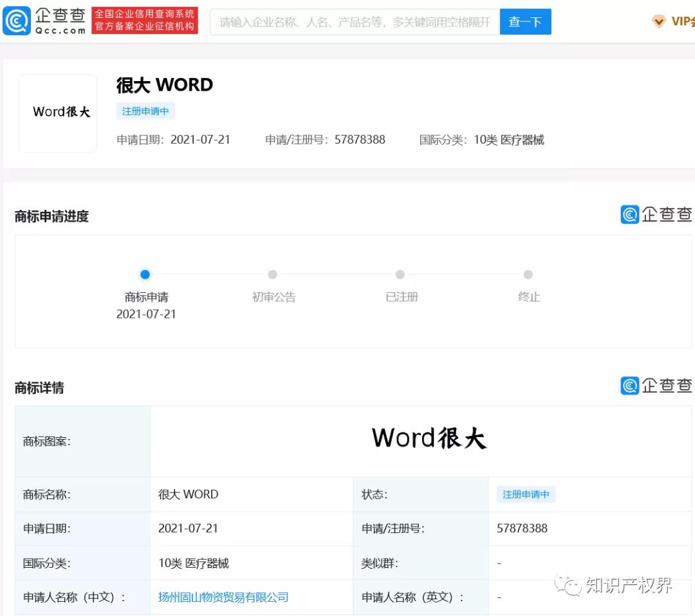Viewport: 695px width, 616px height.
Task: Click the 初审公告 step label
Action: click(273, 297)
